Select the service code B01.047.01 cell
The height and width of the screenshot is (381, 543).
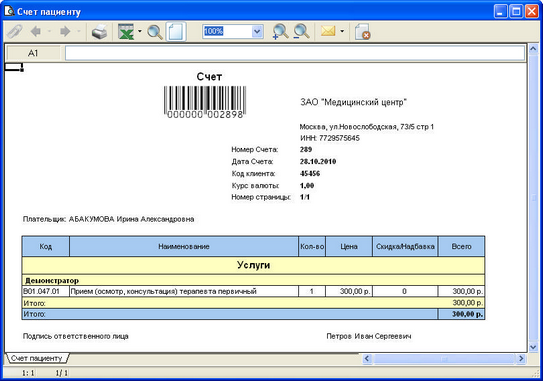[46, 291]
